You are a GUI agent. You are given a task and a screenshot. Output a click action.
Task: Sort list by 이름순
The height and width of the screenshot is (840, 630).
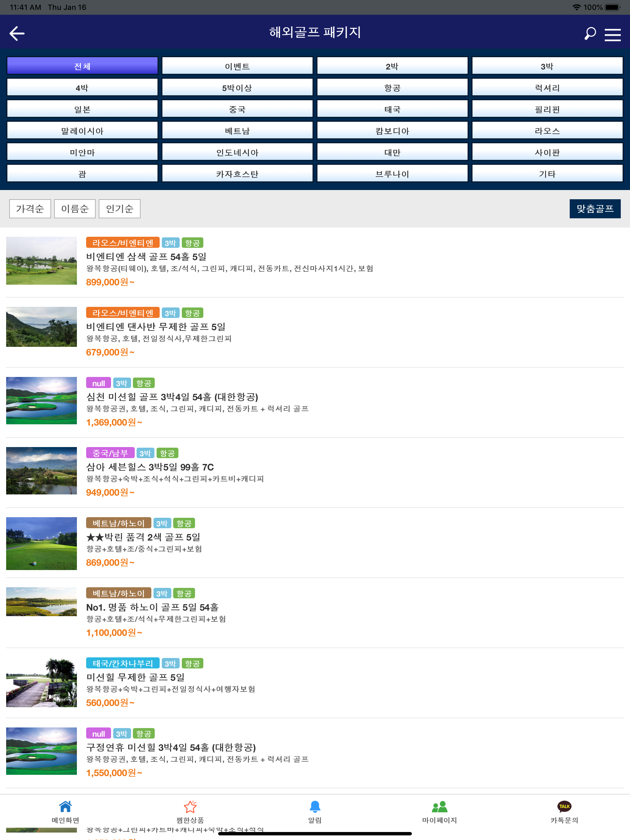[x=75, y=208]
